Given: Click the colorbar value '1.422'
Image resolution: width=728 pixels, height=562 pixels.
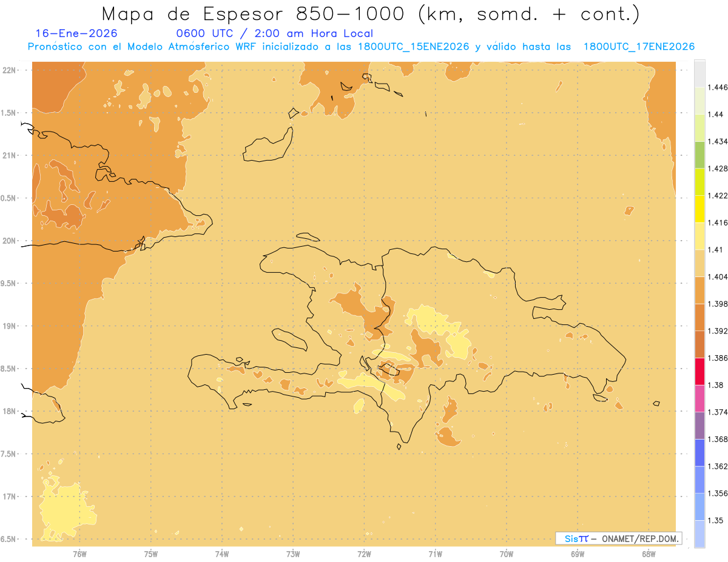Looking at the screenshot, I should coord(718,195).
